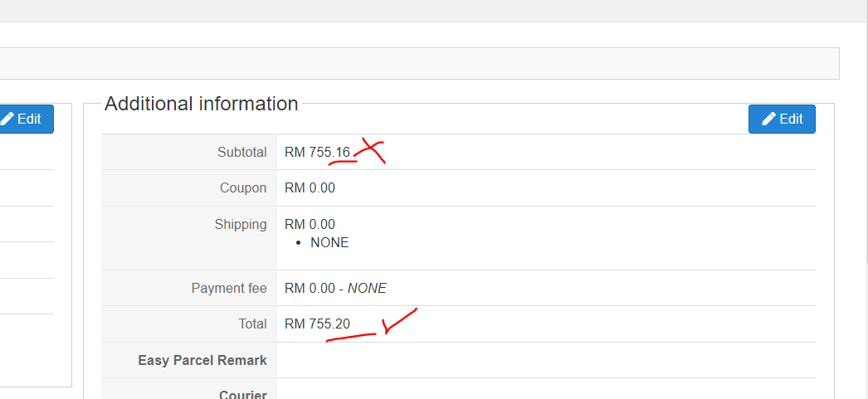Click the subtotal amount RM 755.16
This screenshot has height=399, width=868.
[x=317, y=152]
